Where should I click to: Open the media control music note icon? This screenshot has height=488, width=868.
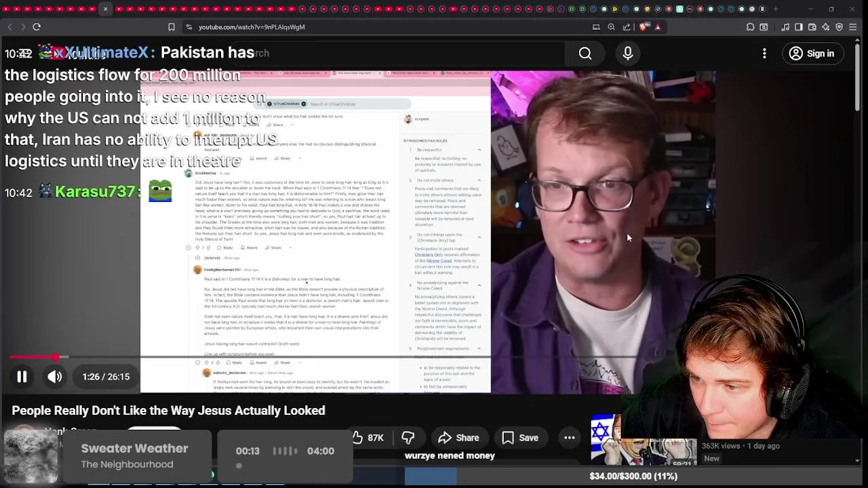785,27
